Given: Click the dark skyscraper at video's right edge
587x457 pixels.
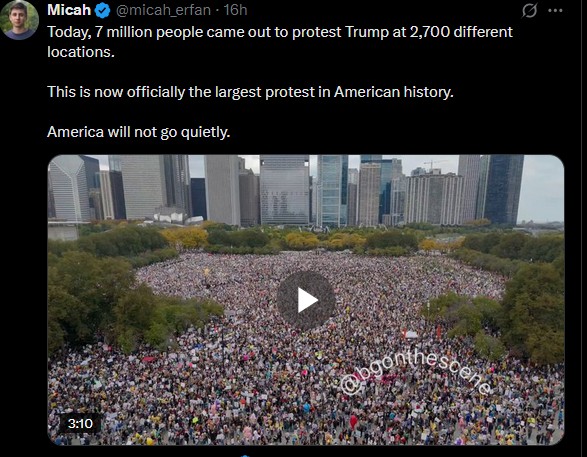Looking at the screenshot, I should pyautogui.click(x=504, y=189).
